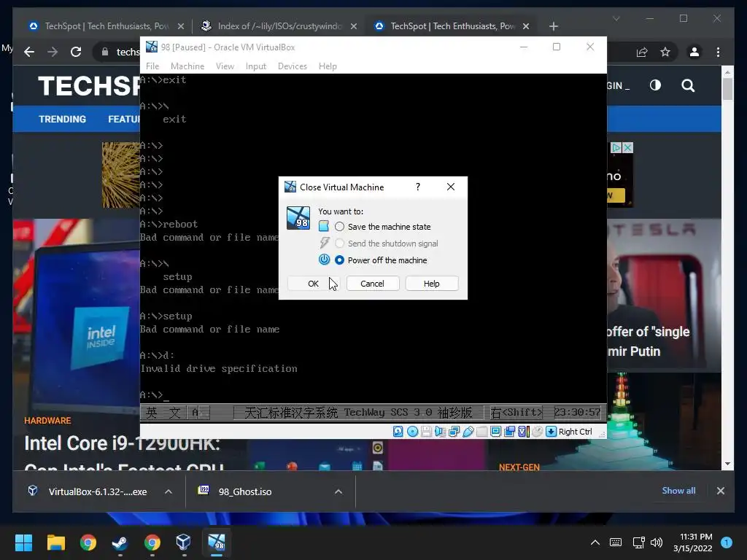This screenshot has height=560, width=747.
Task: Click the CPU virtualization indicator in VirtualBox status bar
Action: pos(523,432)
